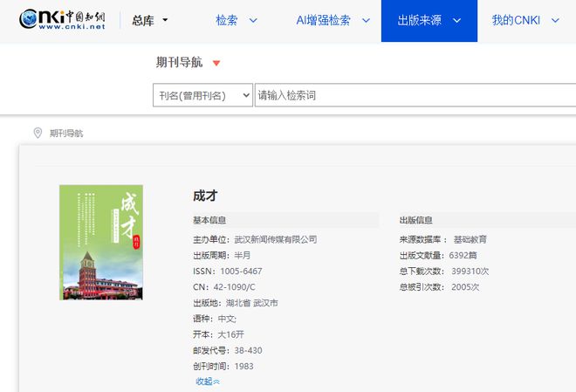The width and height of the screenshot is (576, 392).
Task: Click the 请输入检索词 search input
Action: point(415,95)
